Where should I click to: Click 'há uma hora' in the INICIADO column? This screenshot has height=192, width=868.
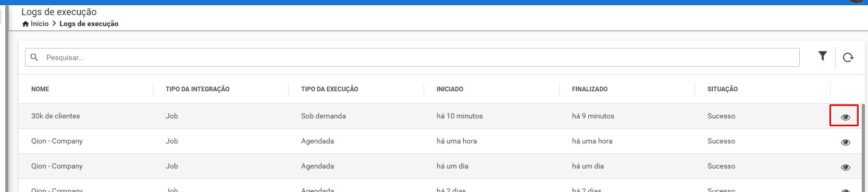tap(456, 141)
